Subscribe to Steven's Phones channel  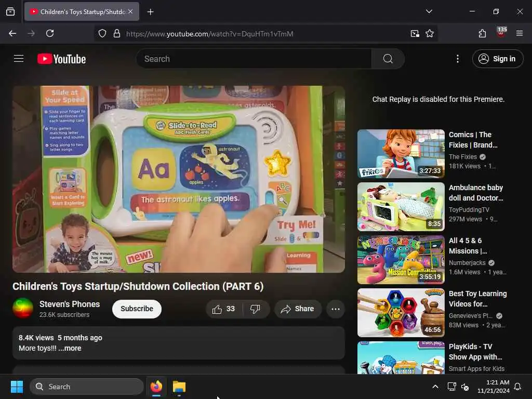pyautogui.click(x=137, y=309)
